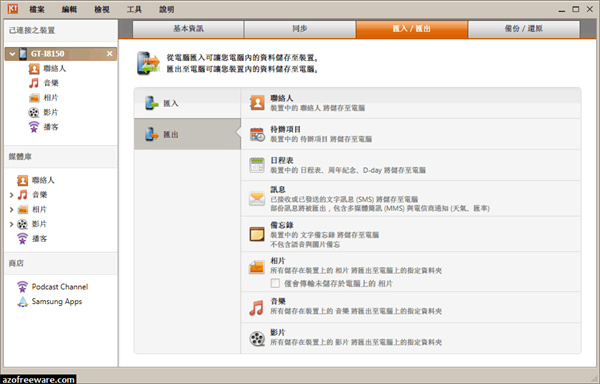Viewport: 600px width, 384px height.
Task: Disconnect GT-I8150 with its X button
Action: point(110,54)
